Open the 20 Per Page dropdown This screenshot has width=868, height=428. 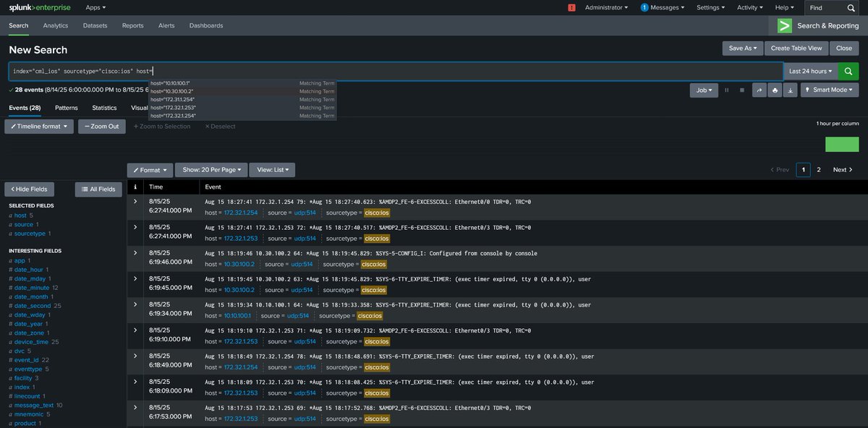pos(211,170)
